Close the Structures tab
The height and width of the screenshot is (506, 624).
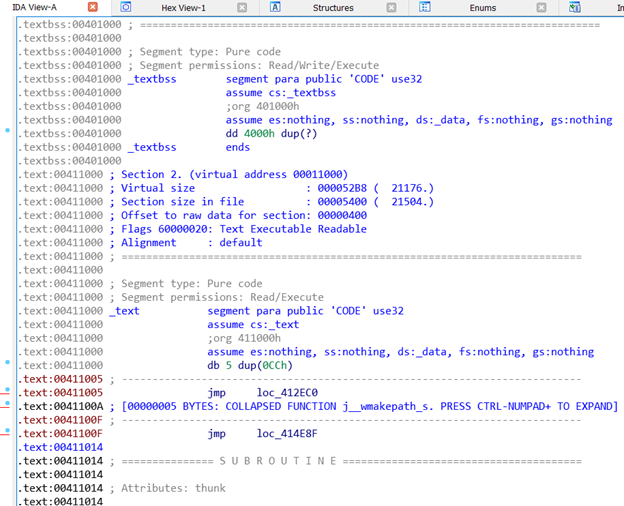[392, 7]
